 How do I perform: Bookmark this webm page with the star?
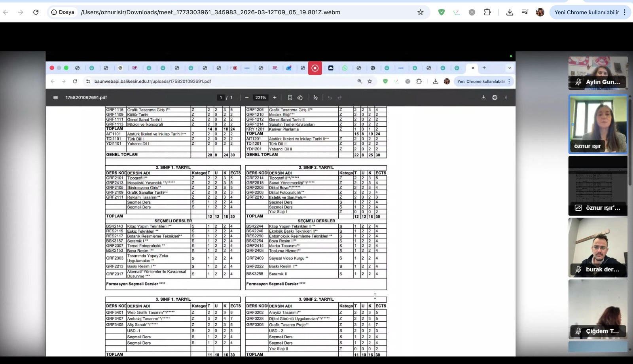(421, 12)
